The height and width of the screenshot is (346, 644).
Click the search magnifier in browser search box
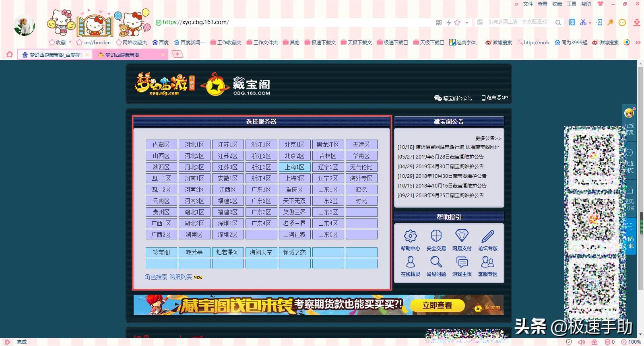point(558,23)
